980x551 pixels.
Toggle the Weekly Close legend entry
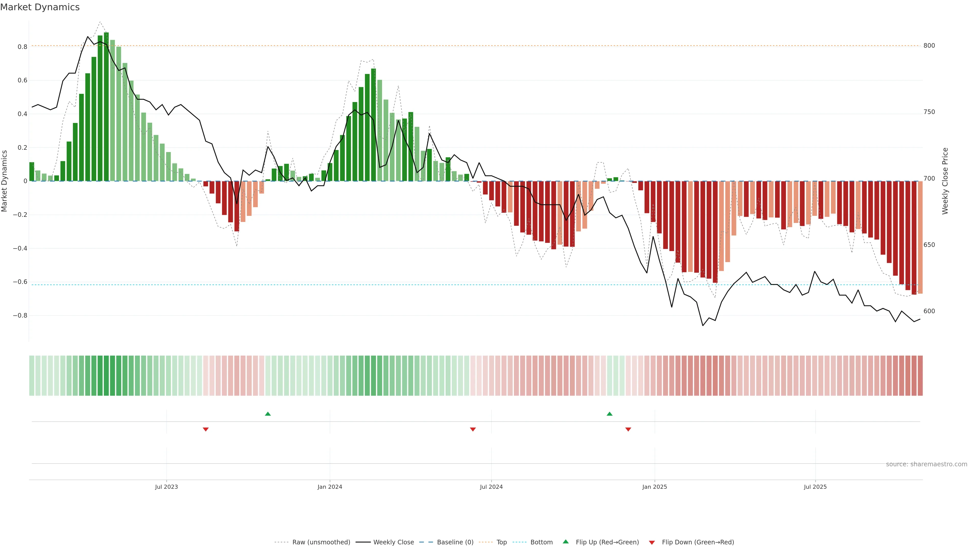393,542
